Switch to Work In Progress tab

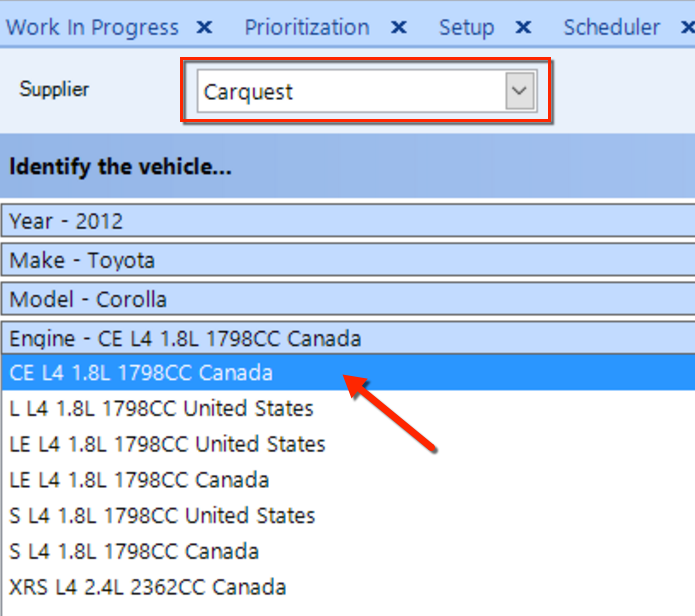[92, 27]
